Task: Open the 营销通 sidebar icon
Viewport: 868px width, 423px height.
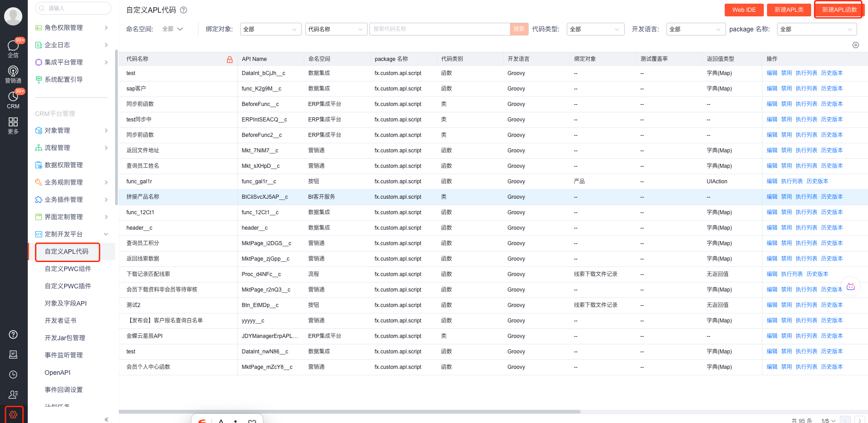Action: (13, 74)
